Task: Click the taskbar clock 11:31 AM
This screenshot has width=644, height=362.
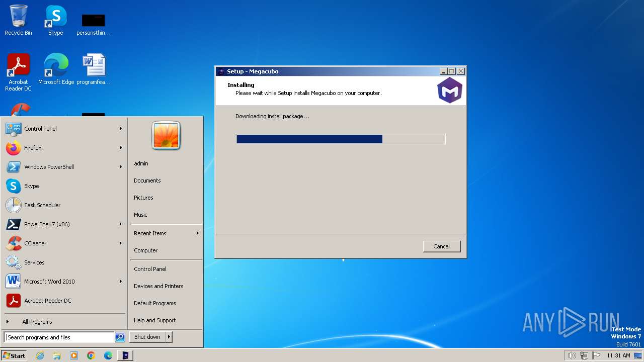Action: [x=618, y=355]
